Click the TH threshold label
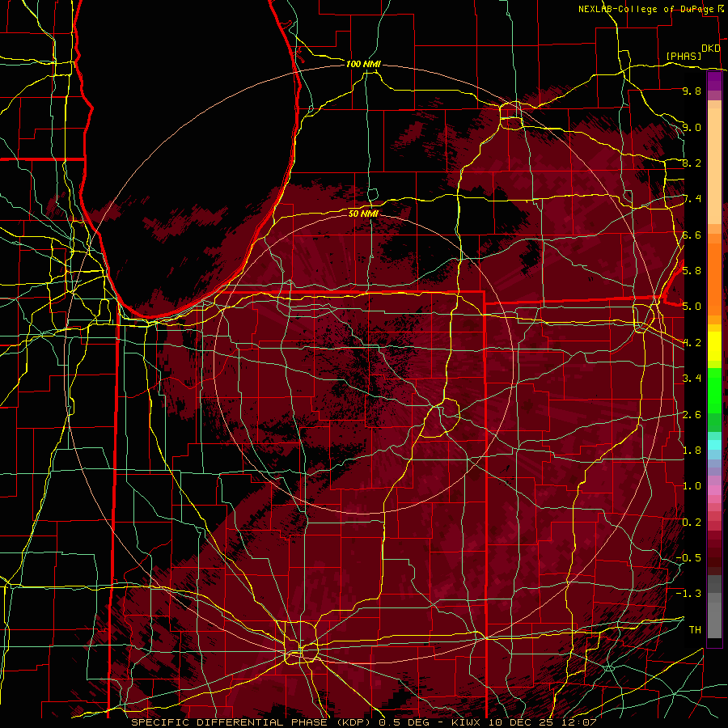This screenshot has height=728, width=728. [x=695, y=629]
